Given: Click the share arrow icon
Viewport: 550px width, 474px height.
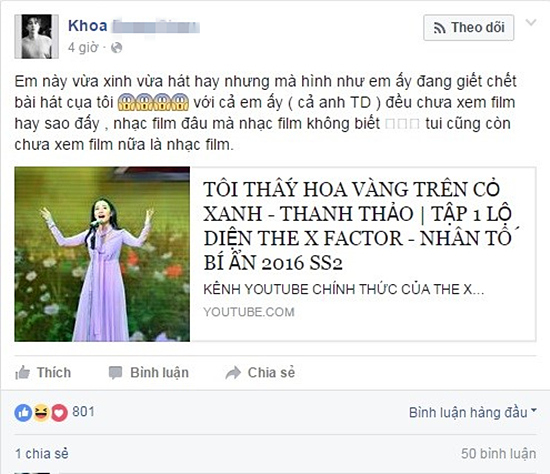Looking at the screenshot, I should [x=233, y=373].
